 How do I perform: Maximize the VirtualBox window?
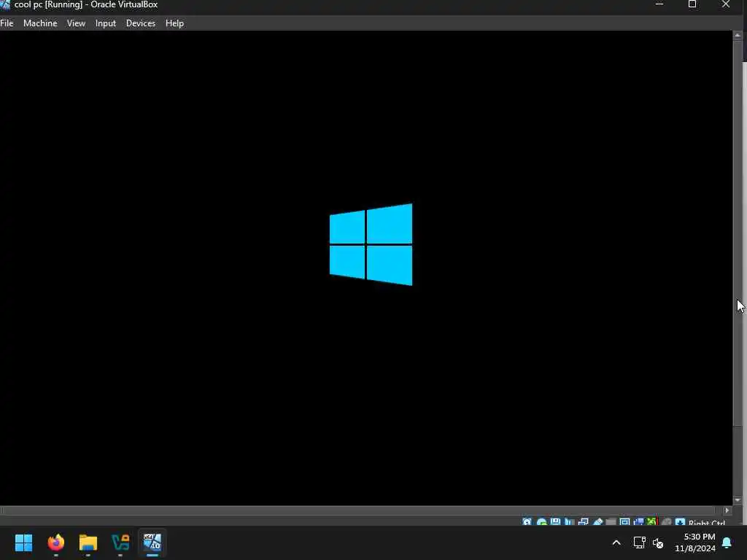point(692,4)
